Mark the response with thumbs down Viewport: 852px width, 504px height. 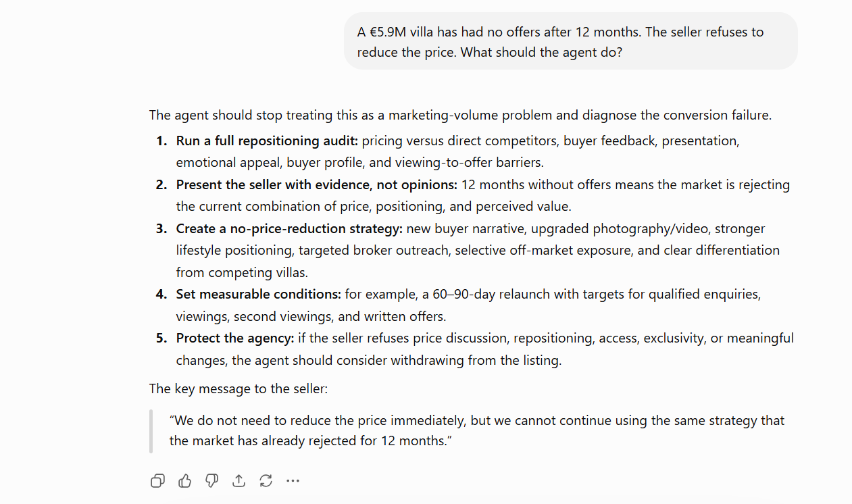pyautogui.click(x=211, y=481)
